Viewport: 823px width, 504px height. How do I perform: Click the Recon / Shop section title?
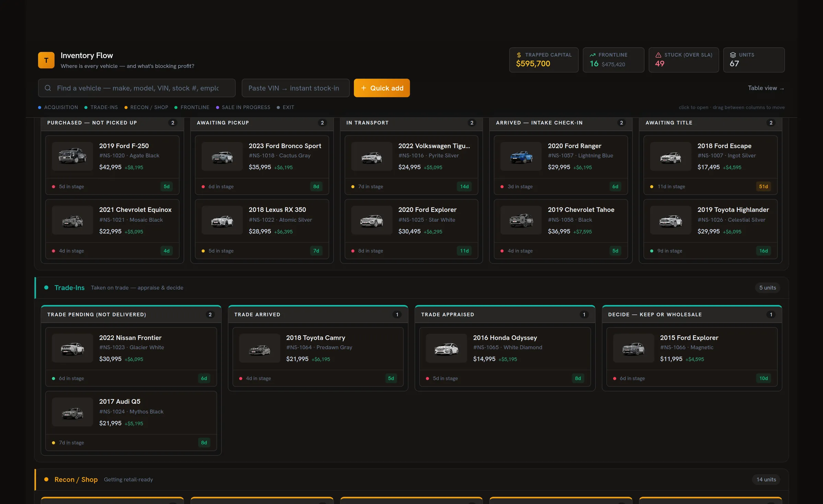tap(76, 479)
